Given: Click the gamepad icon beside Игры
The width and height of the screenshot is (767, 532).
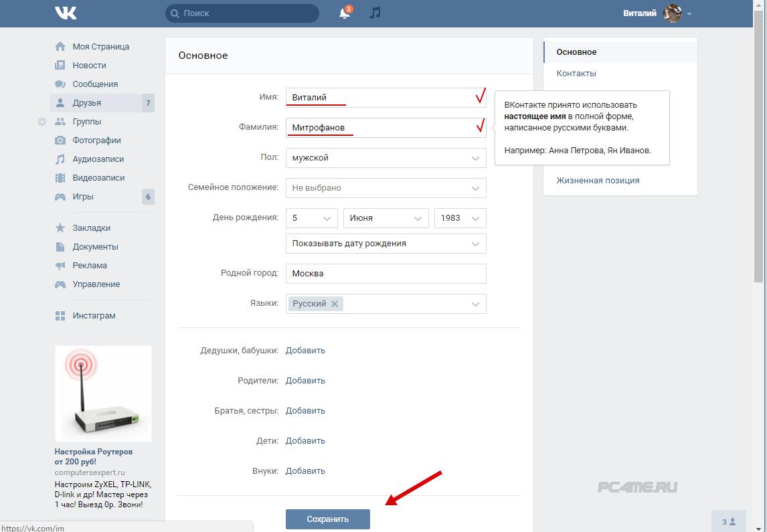Looking at the screenshot, I should [x=60, y=197].
